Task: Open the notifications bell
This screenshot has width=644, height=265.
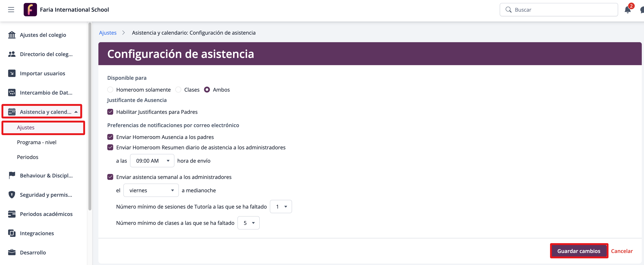Action: point(628,10)
